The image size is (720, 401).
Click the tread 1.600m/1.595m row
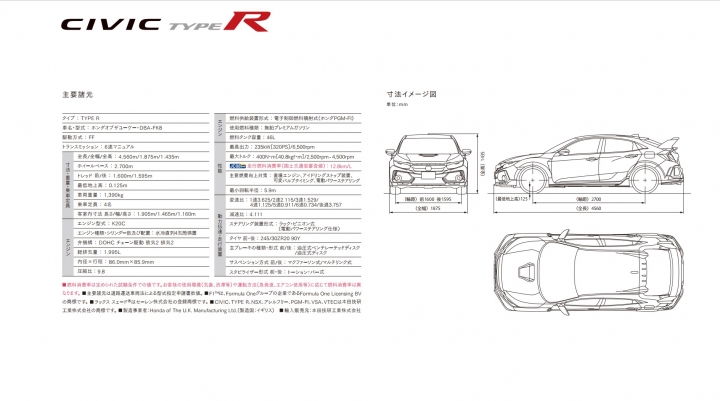142,176
